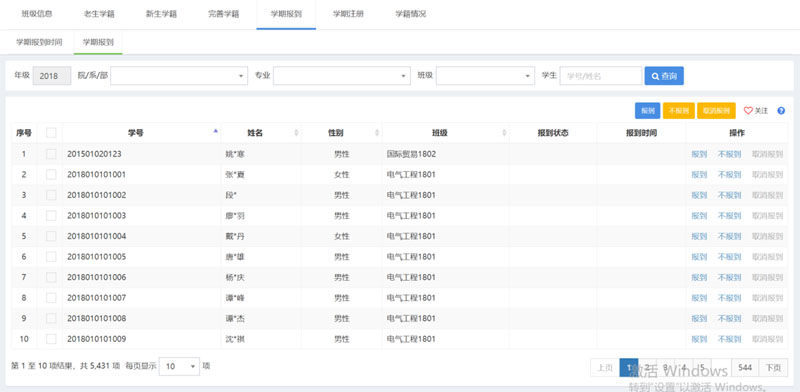Viewport: 800px width, 392px height.
Task: Check the box for student 2018010101003
Action: 51,215
